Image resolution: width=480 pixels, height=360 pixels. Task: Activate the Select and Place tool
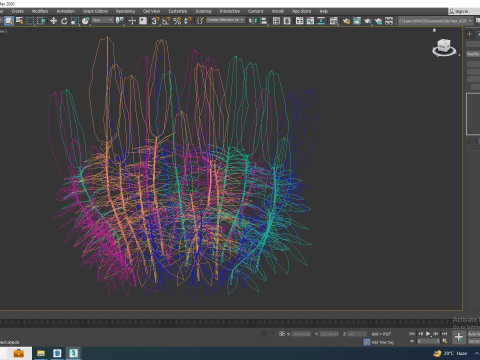click(x=86, y=21)
